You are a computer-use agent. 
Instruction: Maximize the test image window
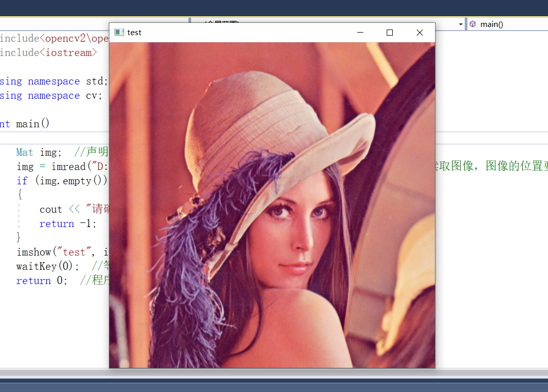[x=390, y=33]
